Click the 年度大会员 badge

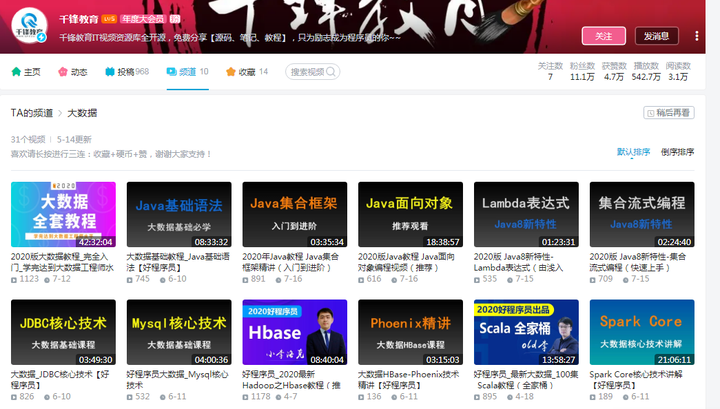point(143,19)
